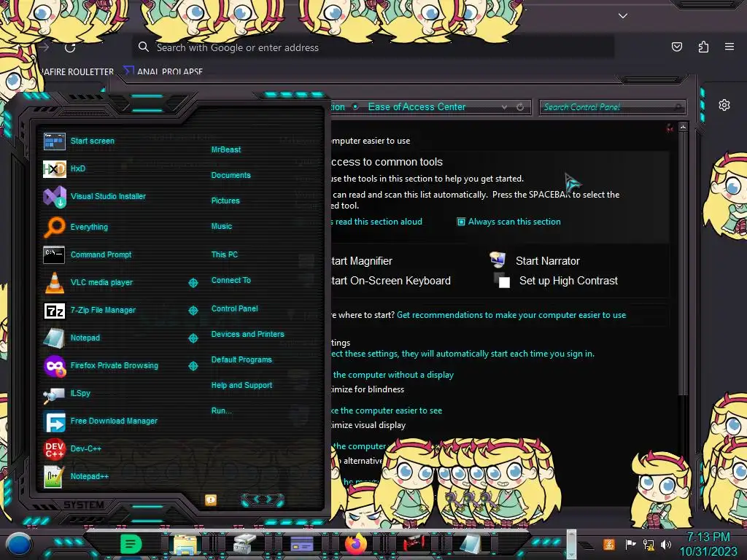The image size is (747, 560).
Task: Click the taskbar clock and date
Action: pos(708,544)
